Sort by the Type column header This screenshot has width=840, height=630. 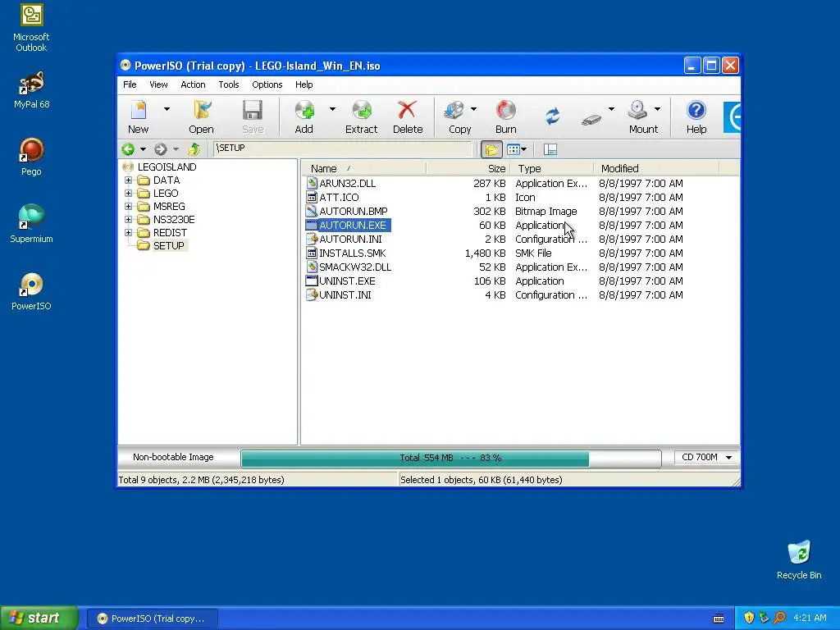pyautogui.click(x=552, y=168)
